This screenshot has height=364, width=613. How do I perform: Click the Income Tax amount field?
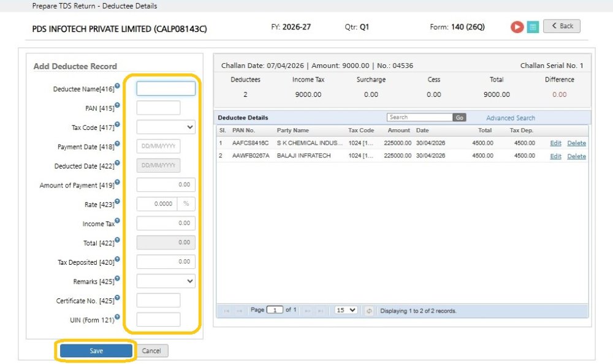(x=166, y=223)
